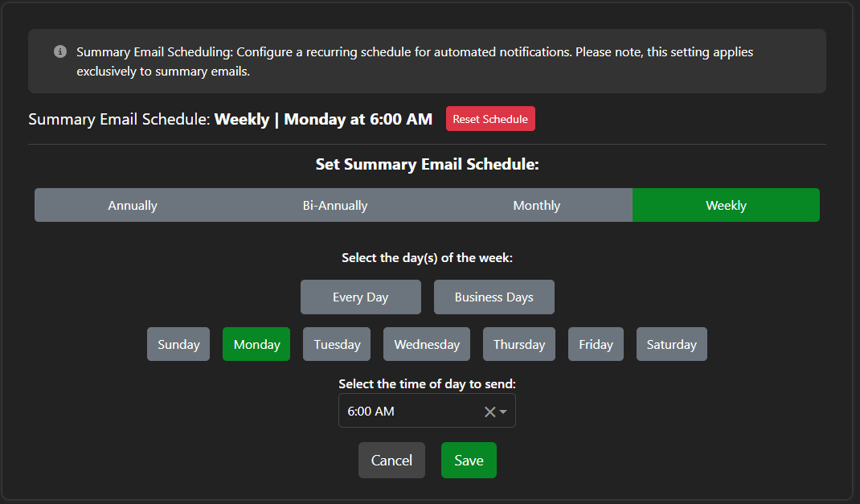860x504 pixels.
Task: Clear the selected time with the X icon
Action: click(x=489, y=412)
